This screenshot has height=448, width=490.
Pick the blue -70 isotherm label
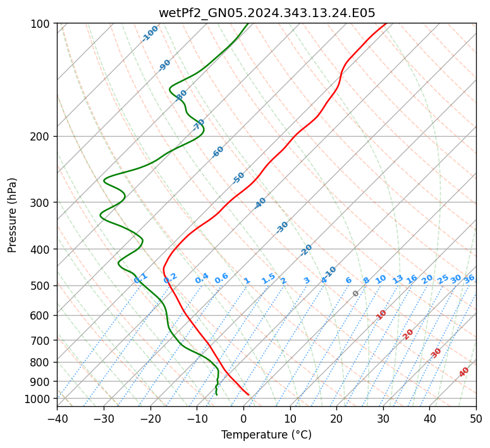point(198,125)
